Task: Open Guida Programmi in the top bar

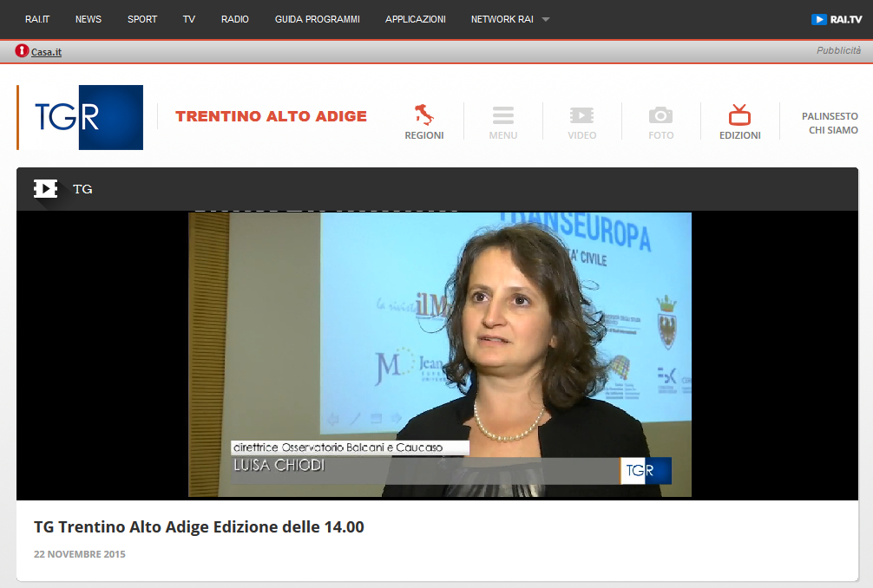Action: pyautogui.click(x=317, y=19)
